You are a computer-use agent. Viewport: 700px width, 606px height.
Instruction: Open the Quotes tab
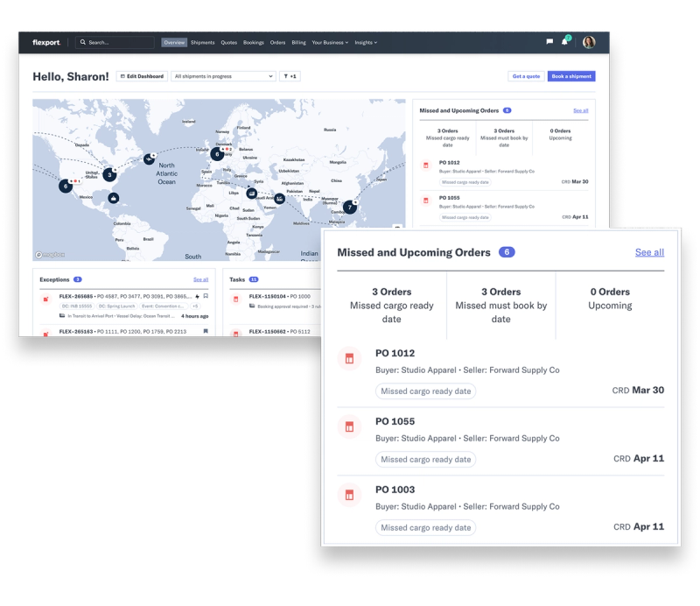pos(229,42)
